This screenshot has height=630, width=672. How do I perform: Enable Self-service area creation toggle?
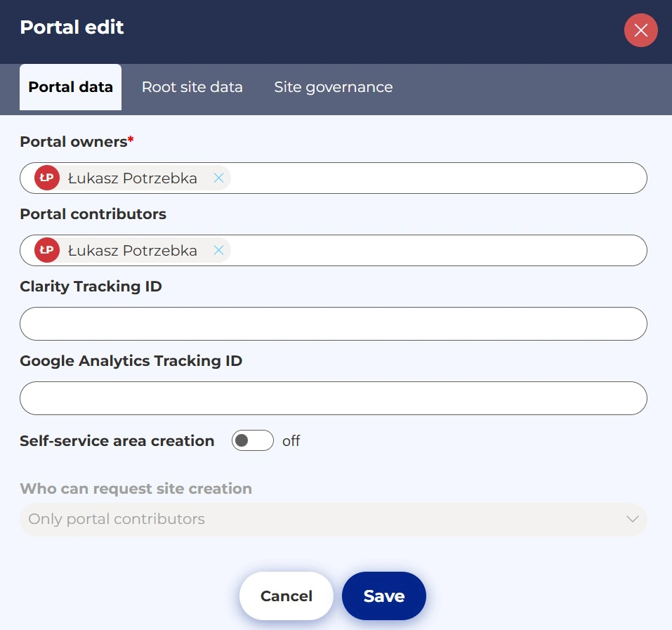(252, 440)
